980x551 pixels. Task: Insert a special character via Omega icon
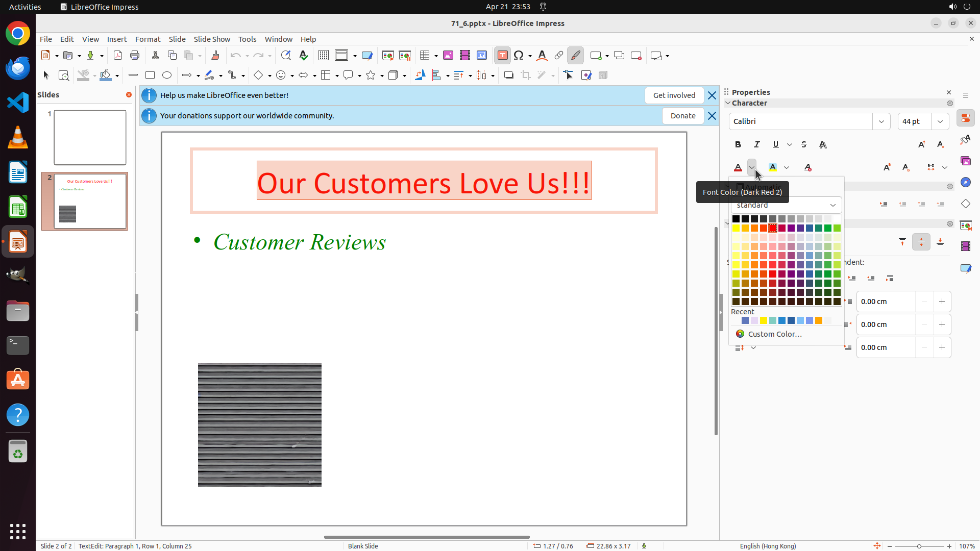tap(519, 56)
